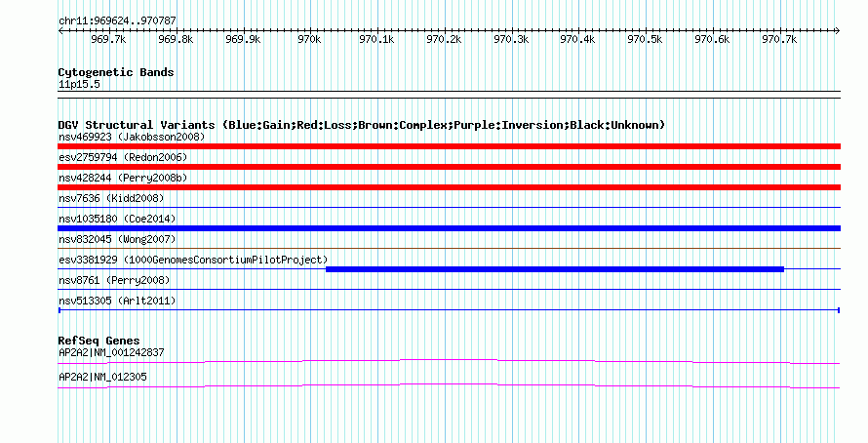
Task: Click the 970.7k ruler tick label
Action: tap(779, 39)
